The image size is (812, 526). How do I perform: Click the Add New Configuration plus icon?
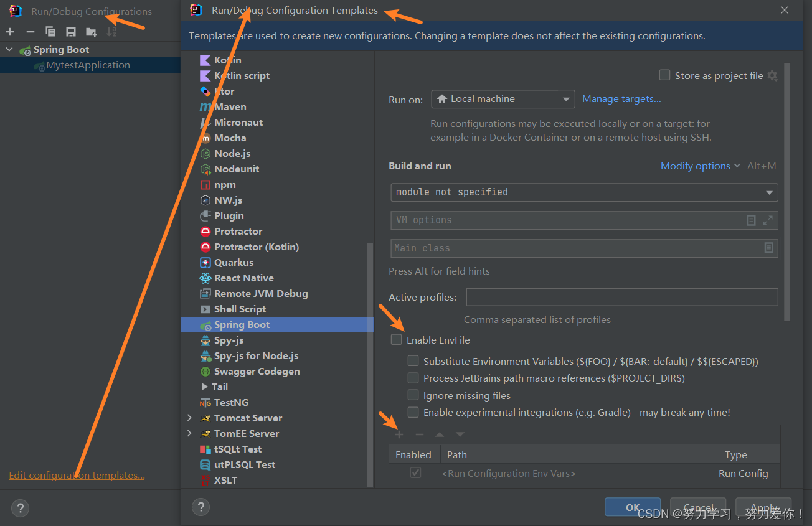[x=10, y=32]
